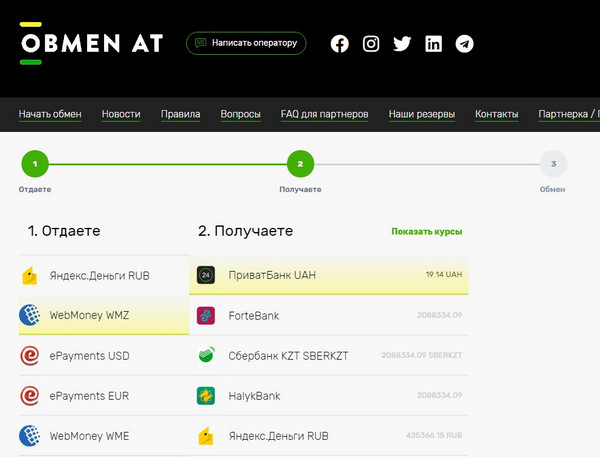Click the 19.14 UAH rate value

tap(444, 274)
